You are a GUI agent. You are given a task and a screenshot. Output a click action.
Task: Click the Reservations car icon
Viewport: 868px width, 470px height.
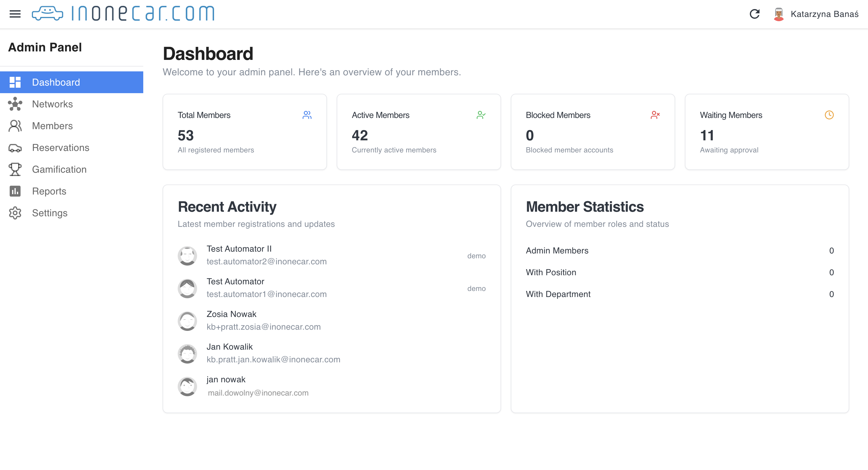pyautogui.click(x=15, y=148)
